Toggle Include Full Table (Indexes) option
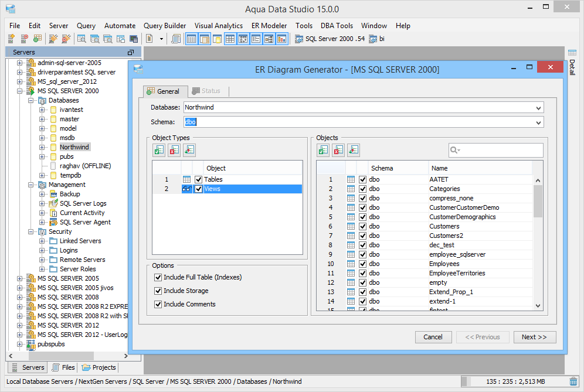 158,277
